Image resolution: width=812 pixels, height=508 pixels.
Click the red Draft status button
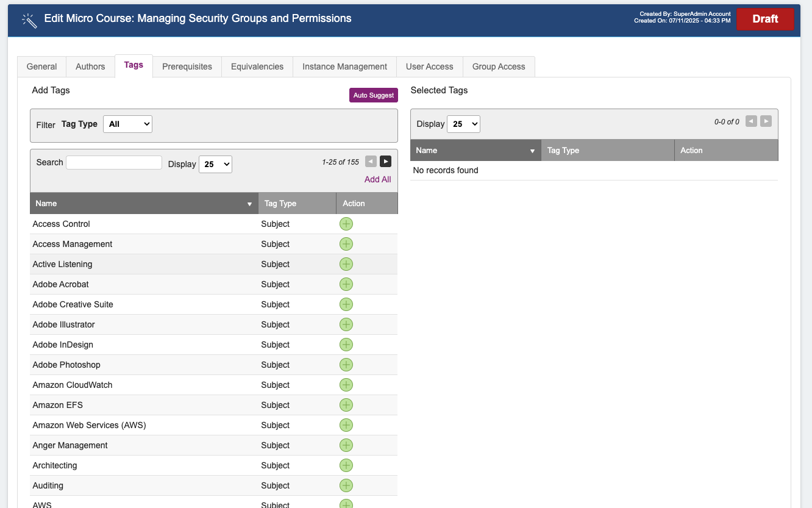point(765,19)
